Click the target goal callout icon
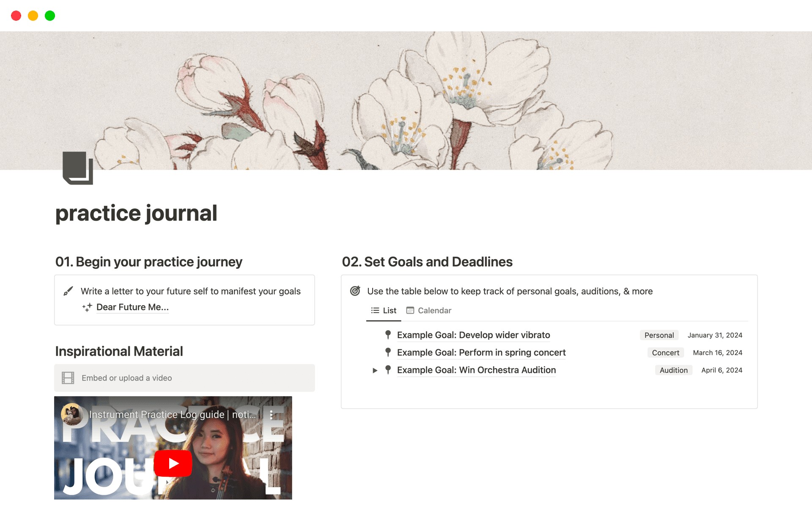 [x=355, y=291]
